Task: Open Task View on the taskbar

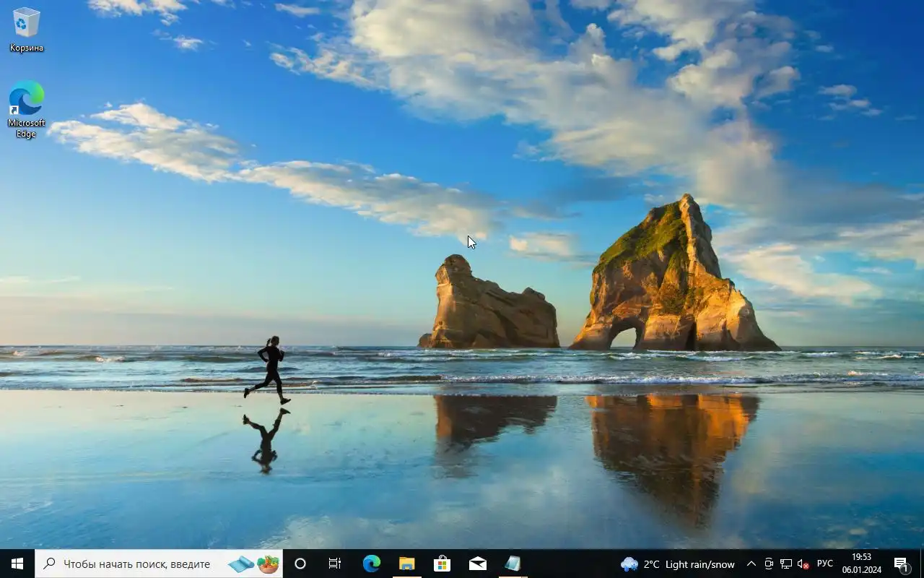Action: pos(335,564)
